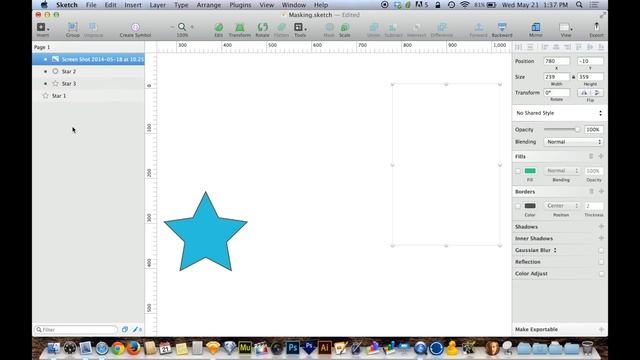Click the Group toolbar icon
The width and height of the screenshot is (640, 360).
(72, 27)
